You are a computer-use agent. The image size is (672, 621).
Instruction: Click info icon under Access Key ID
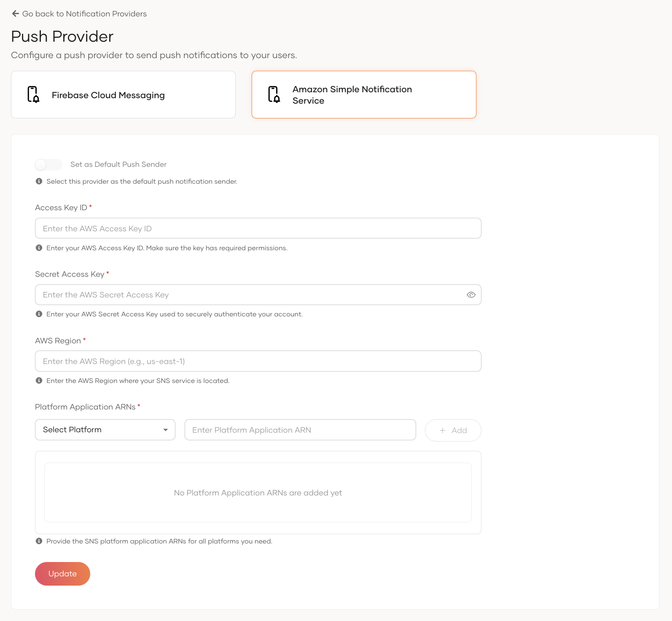point(39,248)
